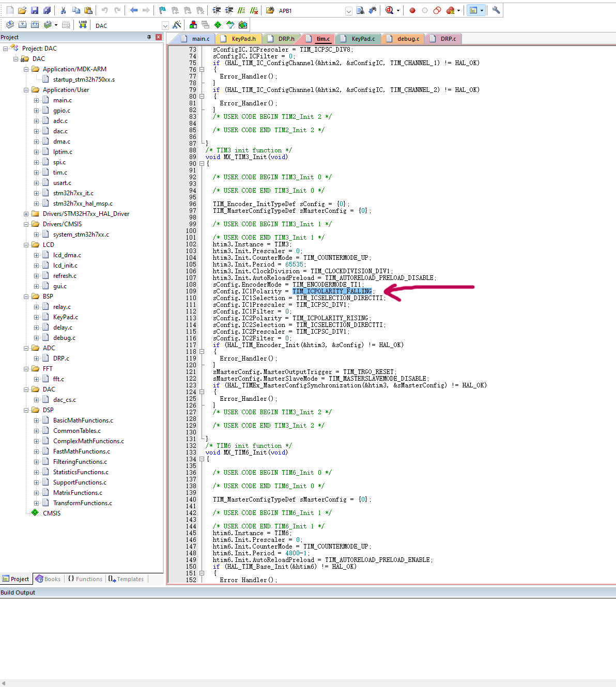
Task: Save the current file
Action: [35, 10]
